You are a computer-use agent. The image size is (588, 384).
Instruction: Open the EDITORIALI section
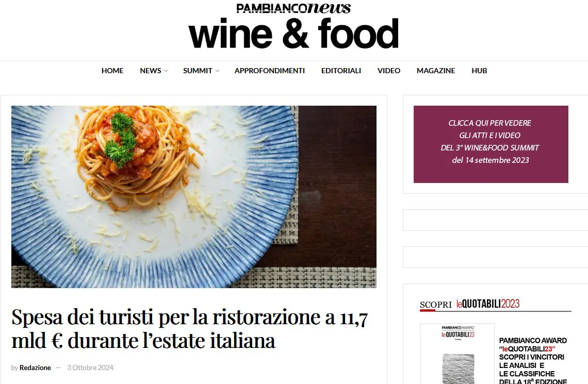point(341,71)
